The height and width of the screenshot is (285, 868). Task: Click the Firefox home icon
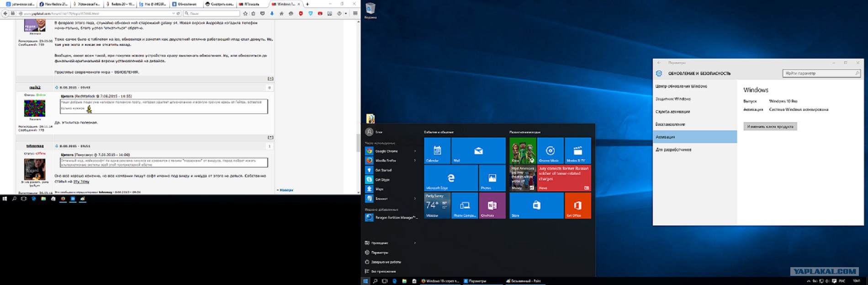click(x=281, y=14)
